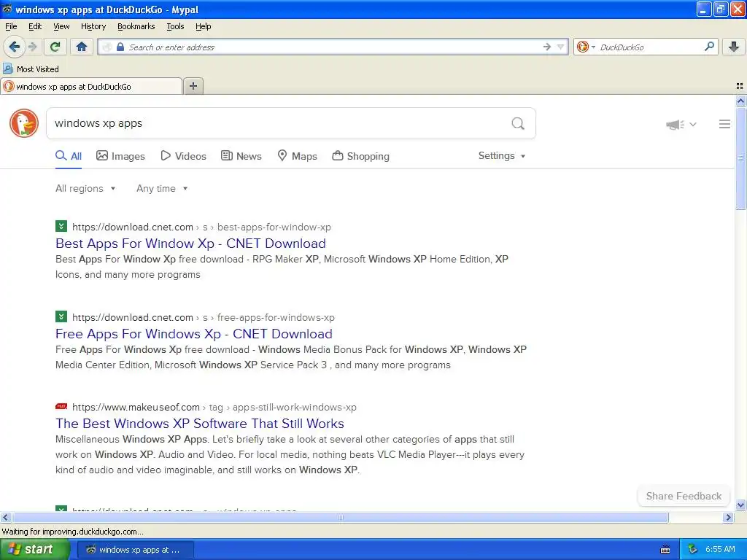Screen dimensions: 747x560
Task: Go back with the browser Back arrow
Action: [15, 47]
